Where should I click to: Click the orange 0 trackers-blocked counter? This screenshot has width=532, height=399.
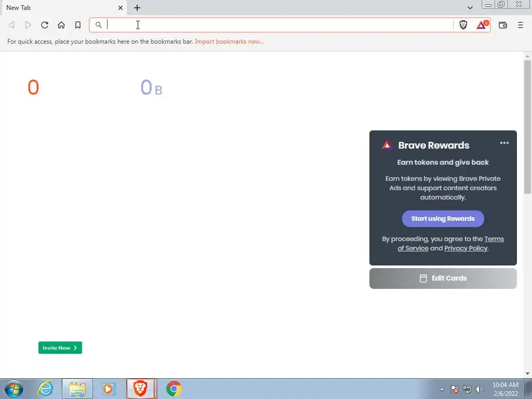(x=33, y=87)
